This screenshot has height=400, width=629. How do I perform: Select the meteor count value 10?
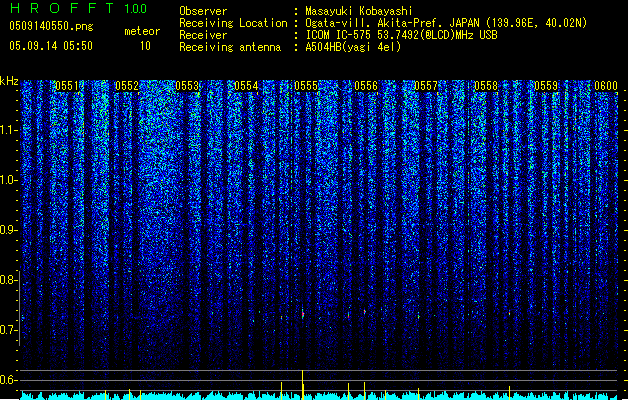point(145,46)
